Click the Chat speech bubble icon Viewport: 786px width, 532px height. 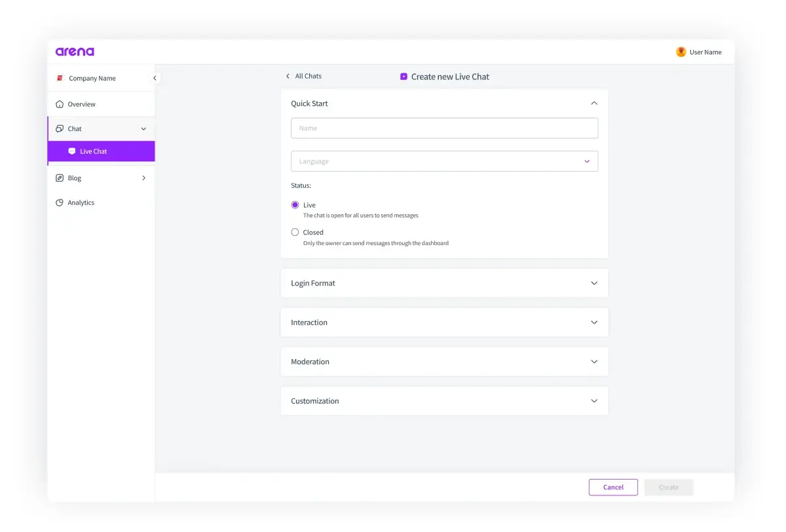(x=60, y=128)
